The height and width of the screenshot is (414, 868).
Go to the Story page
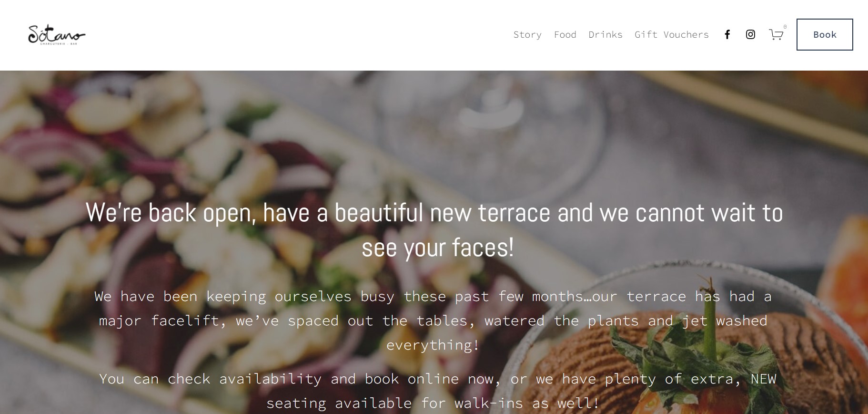pos(527,34)
